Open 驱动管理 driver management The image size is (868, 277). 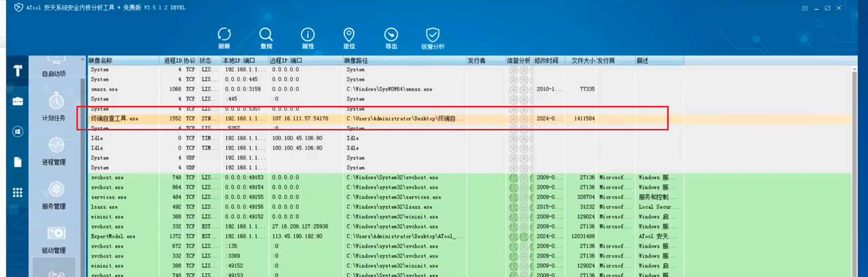click(x=54, y=239)
